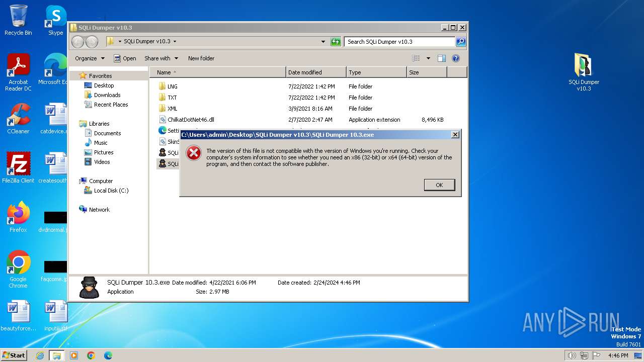
Task: Select FileZilla Client desktop icon
Action: [x=18, y=167]
